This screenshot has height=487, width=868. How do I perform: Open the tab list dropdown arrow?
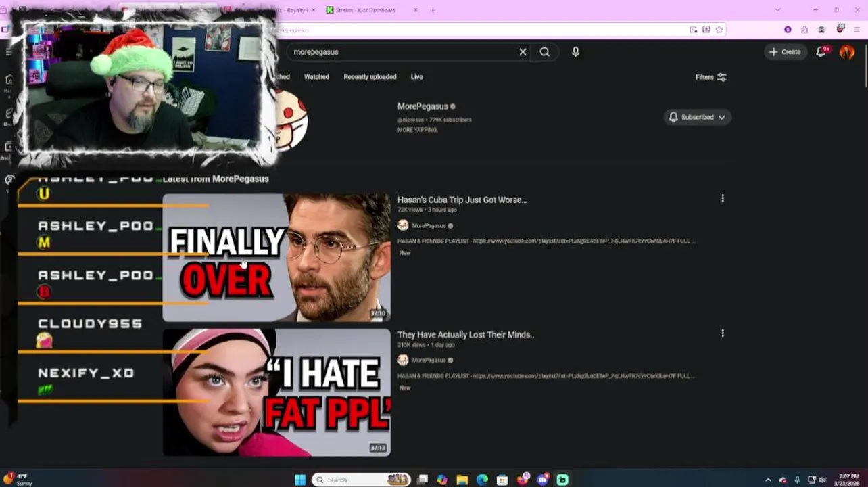(777, 10)
